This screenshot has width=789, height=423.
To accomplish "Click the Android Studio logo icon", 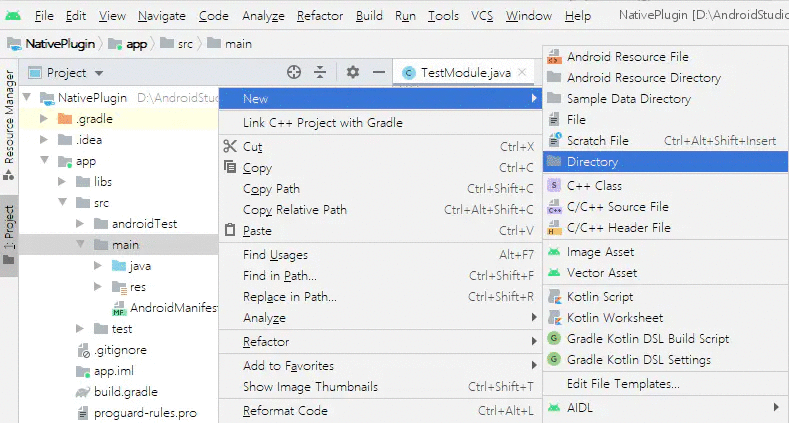I will point(14,16).
